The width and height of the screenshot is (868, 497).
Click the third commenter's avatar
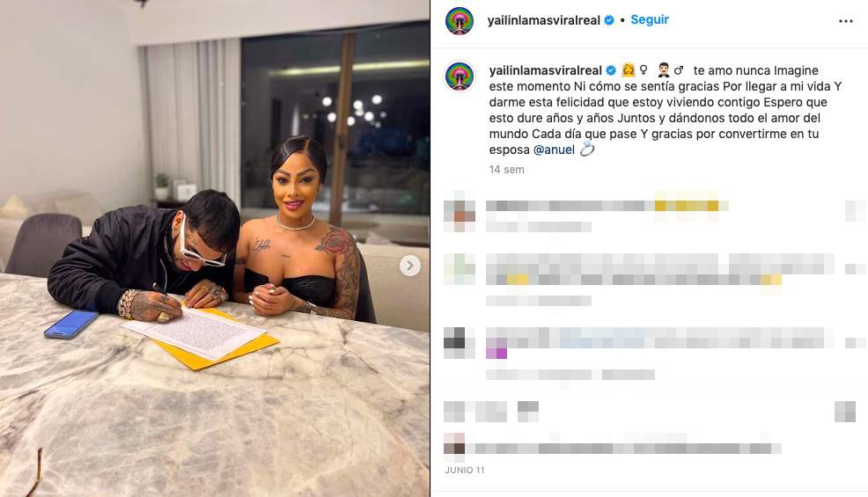coord(460,343)
